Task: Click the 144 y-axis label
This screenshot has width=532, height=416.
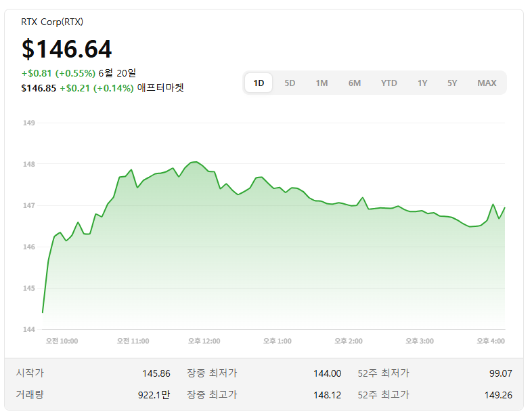Action: (x=29, y=329)
